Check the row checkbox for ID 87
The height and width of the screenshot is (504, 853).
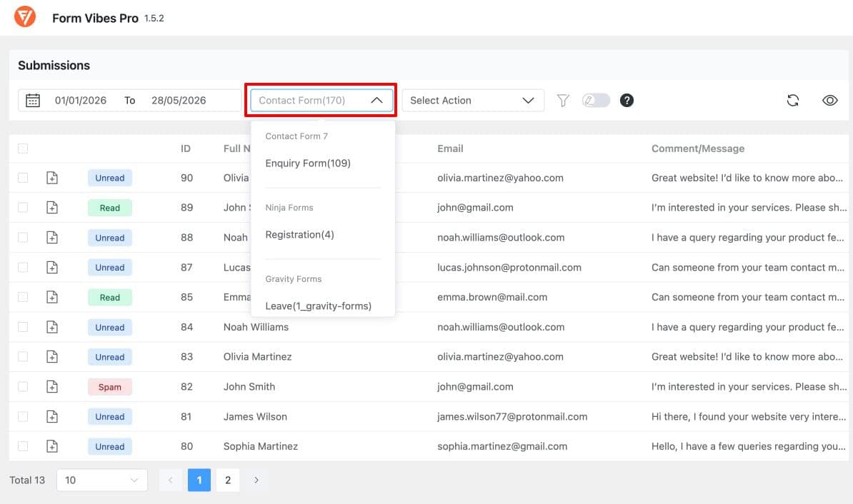23,268
